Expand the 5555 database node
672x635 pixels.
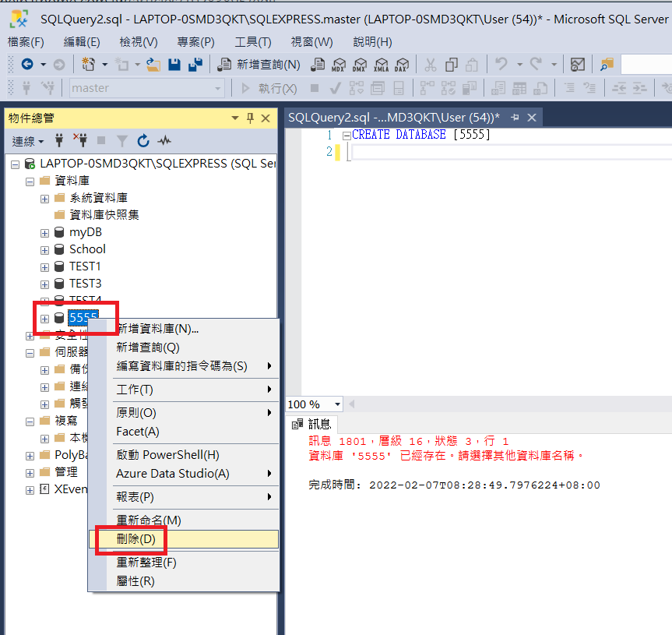[44, 319]
